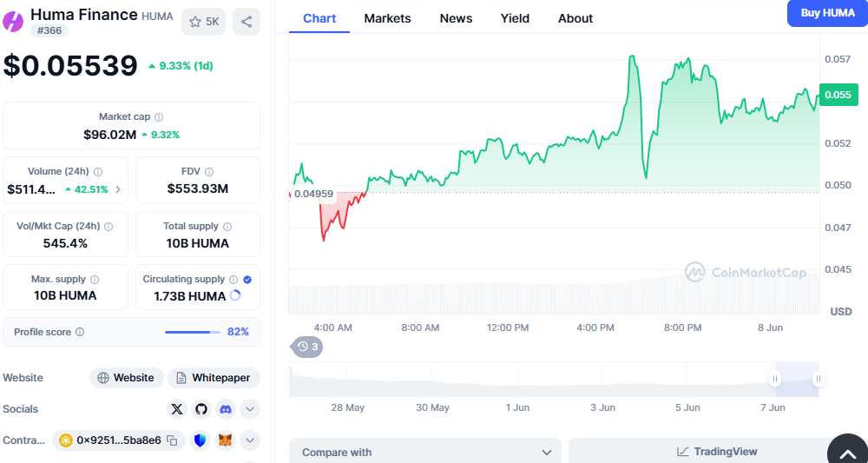868x463 pixels.
Task: Click info icon beside FDV
Action: point(208,172)
